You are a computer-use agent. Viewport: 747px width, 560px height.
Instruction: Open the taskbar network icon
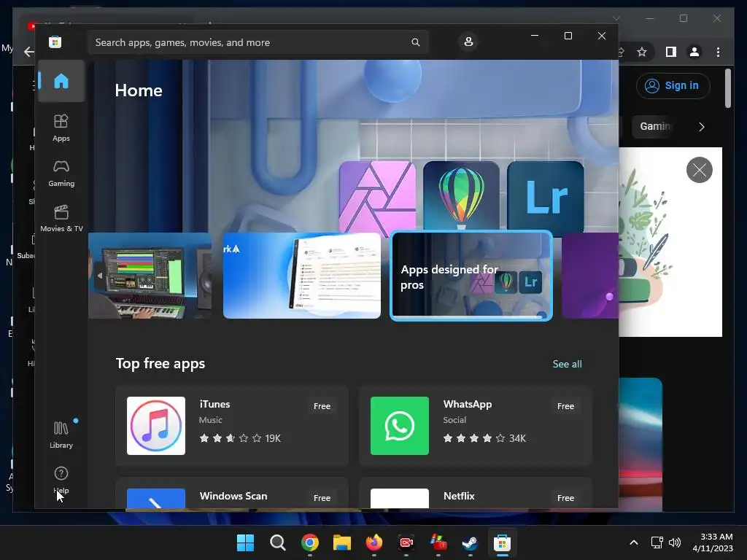click(657, 542)
